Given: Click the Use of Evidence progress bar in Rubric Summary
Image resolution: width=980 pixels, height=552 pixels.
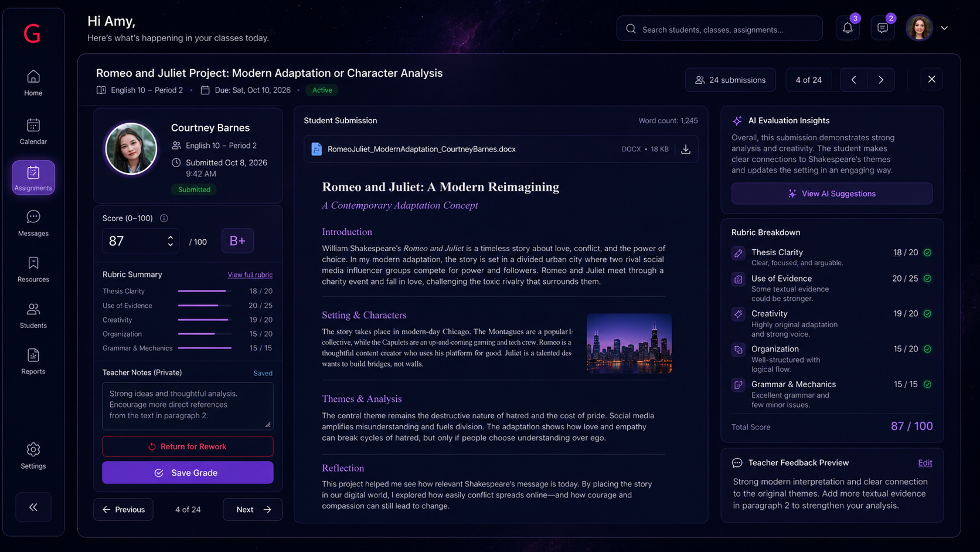Looking at the screenshot, I should tap(205, 306).
